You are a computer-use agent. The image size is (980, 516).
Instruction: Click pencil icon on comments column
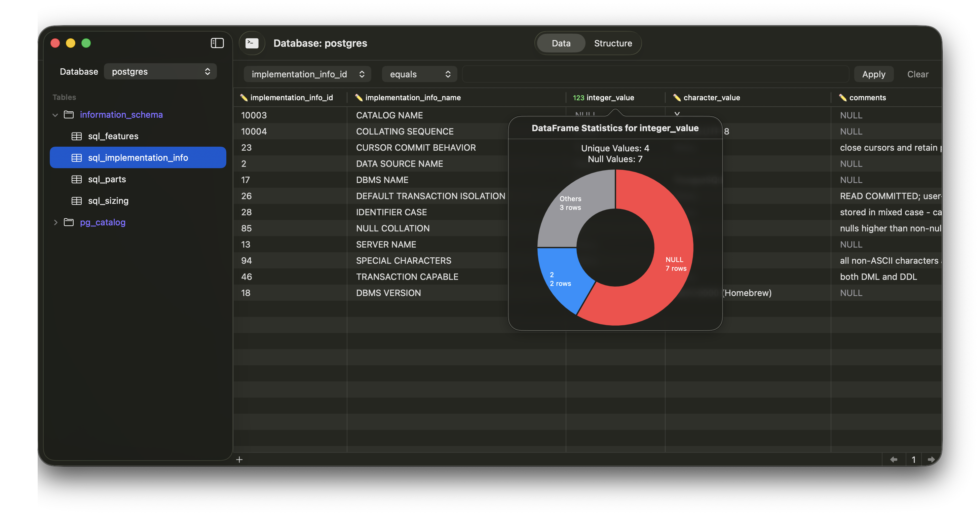point(843,98)
